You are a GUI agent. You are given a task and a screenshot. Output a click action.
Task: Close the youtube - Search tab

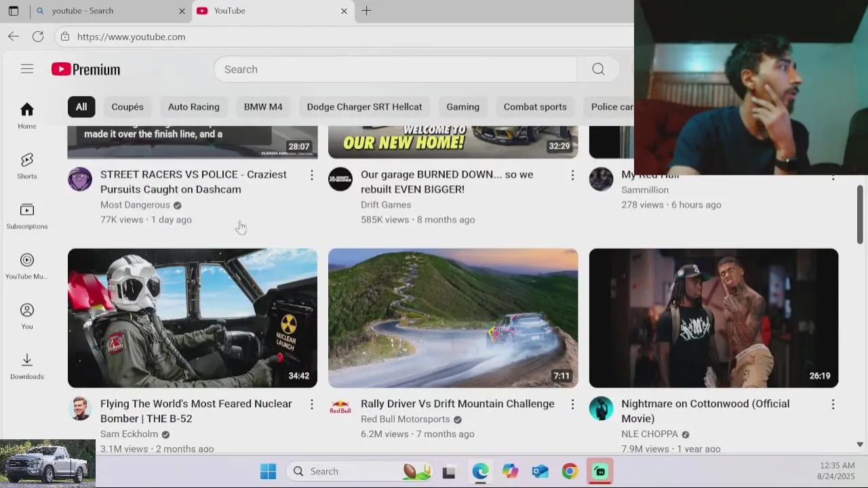point(182,11)
